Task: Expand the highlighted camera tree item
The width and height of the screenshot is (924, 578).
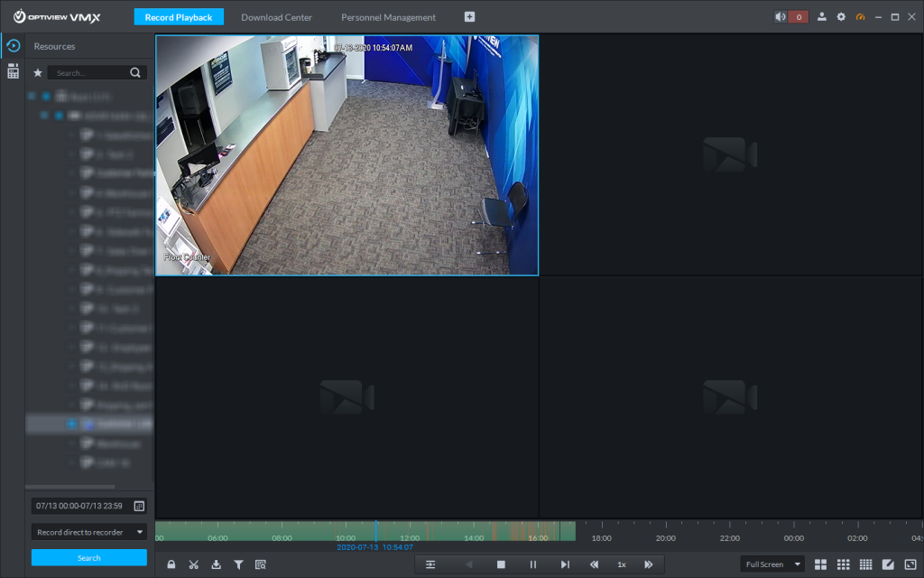Action: pyautogui.click(x=71, y=424)
